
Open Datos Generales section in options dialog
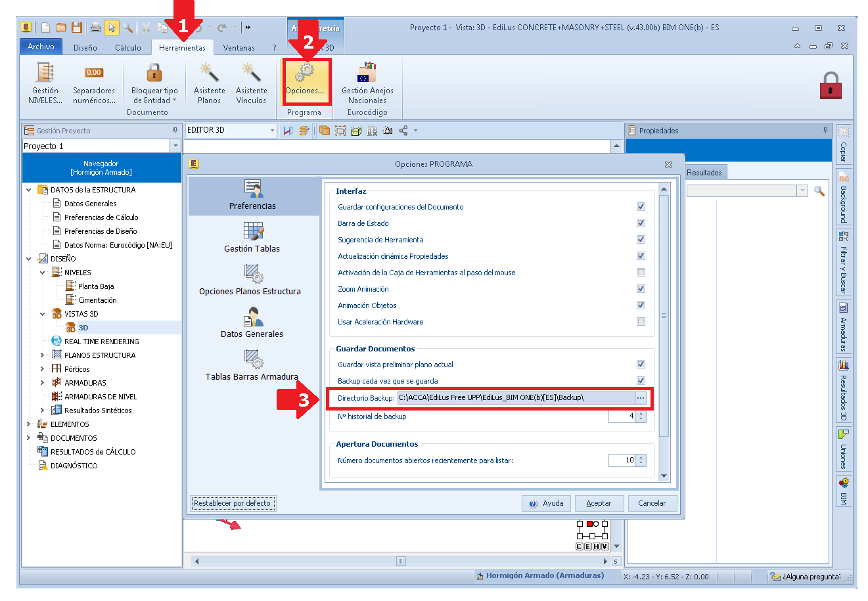[x=252, y=323]
